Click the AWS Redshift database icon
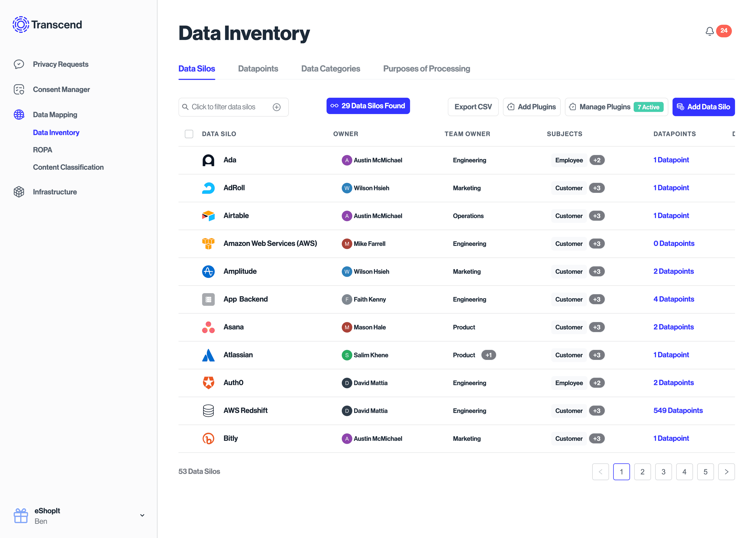Screen dimensions: 756x538 208,411
